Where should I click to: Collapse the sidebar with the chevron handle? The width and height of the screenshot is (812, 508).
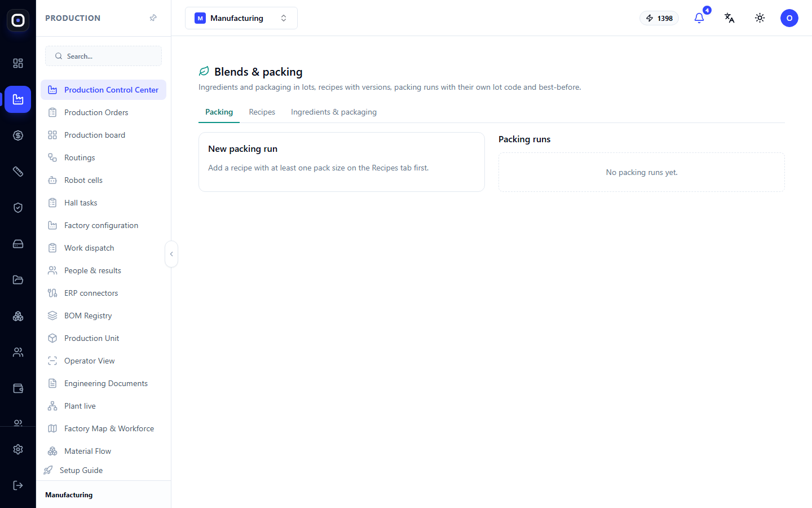click(x=171, y=254)
